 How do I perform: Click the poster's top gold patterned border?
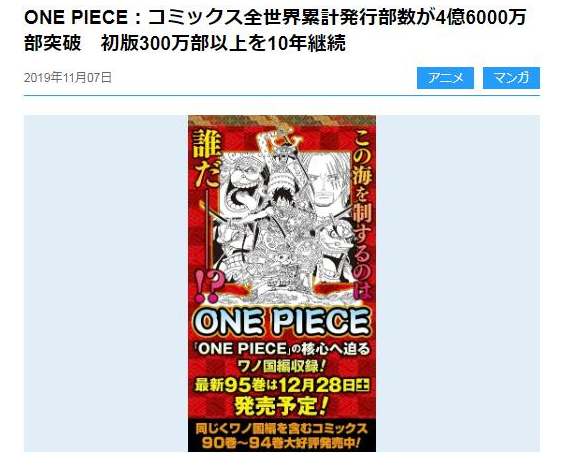[282, 120]
